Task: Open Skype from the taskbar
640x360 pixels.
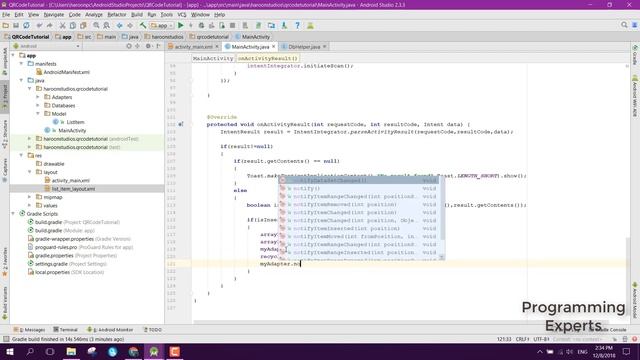Action: 113,351
